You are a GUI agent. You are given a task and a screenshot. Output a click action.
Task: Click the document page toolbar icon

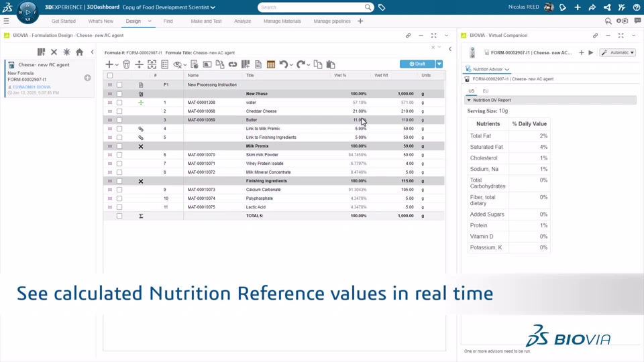pos(258,64)
